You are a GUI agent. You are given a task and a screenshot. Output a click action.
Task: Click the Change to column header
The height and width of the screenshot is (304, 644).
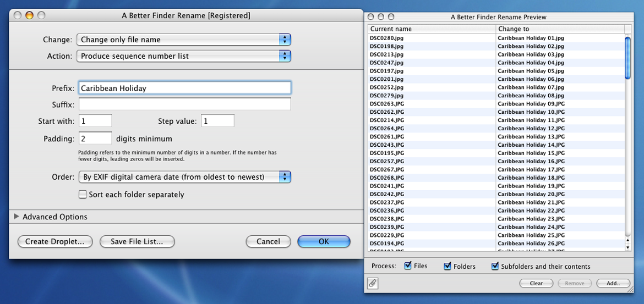tap(560, 29)
